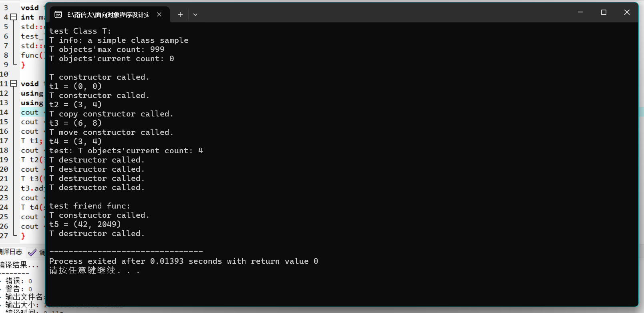The image size is (644, 313).
Task: Click the 警告: 0 compile result entry
Action: click(x=19, y=289)
